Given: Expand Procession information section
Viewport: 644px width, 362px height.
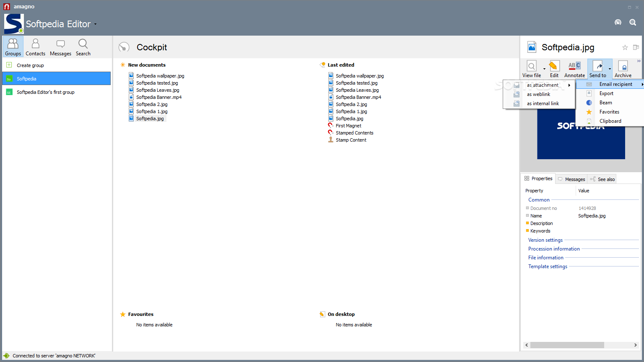Looking at the screenshot, I should pyautogui.click(x=554, y=249).
